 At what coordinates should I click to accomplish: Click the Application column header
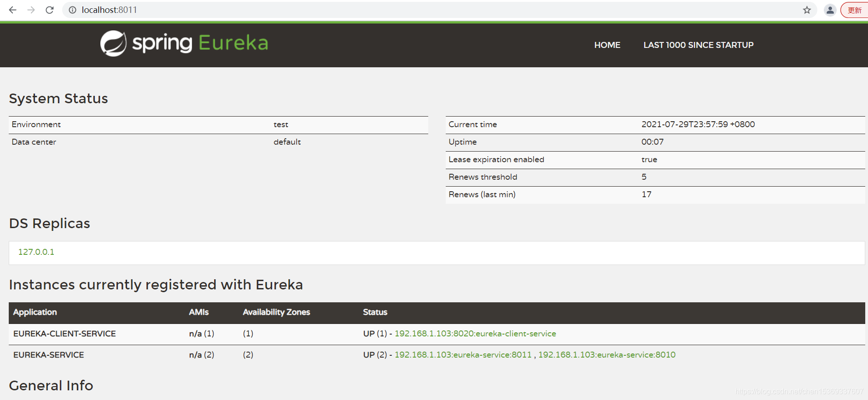coord(35,312)
